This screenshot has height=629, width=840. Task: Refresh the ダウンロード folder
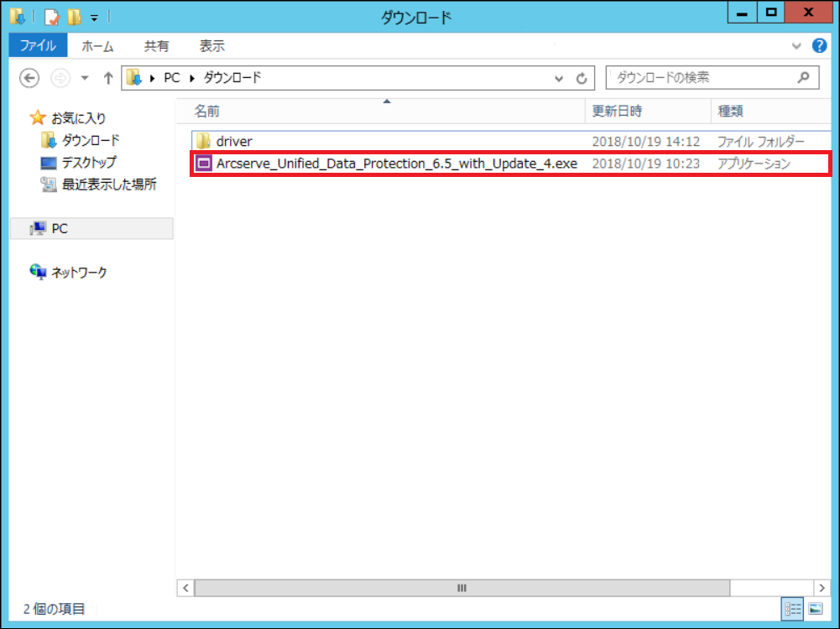pos(582,79)
